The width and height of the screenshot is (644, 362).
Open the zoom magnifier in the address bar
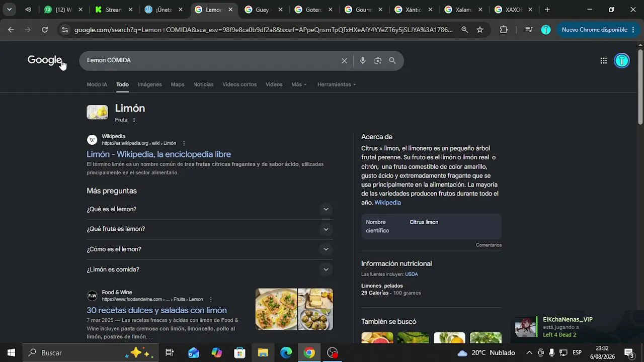tap(464, 30)
